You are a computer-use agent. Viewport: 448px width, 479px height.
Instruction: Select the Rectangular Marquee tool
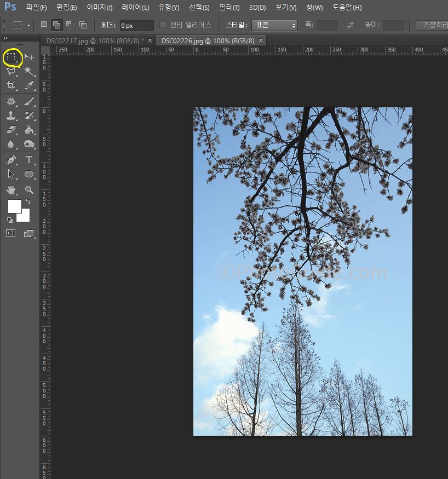click(11, 57)
